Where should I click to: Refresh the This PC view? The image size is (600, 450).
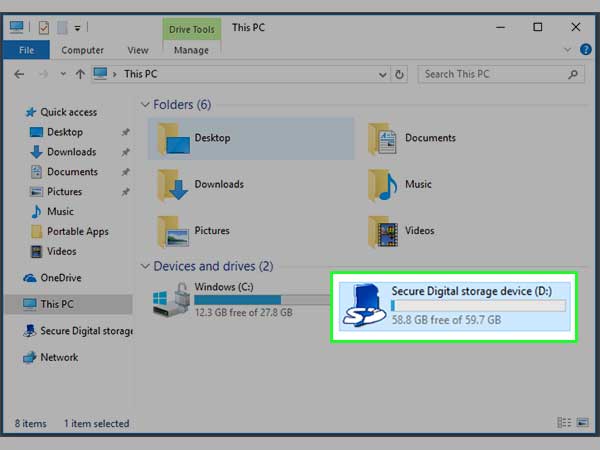pos(399,74)
